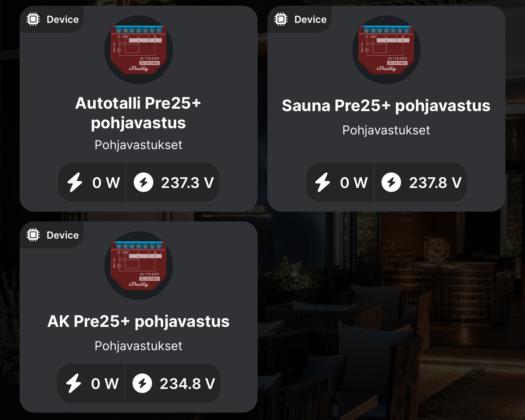Click the power bolt icon on Autotalli card
This screenshot has width=525, height=420.
[x=75, y=182]
